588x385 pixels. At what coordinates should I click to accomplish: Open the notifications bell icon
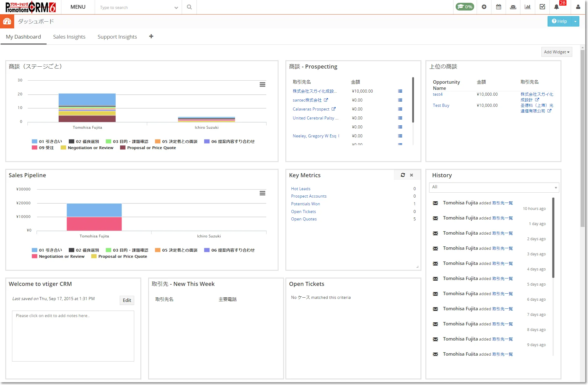point(557,7)
